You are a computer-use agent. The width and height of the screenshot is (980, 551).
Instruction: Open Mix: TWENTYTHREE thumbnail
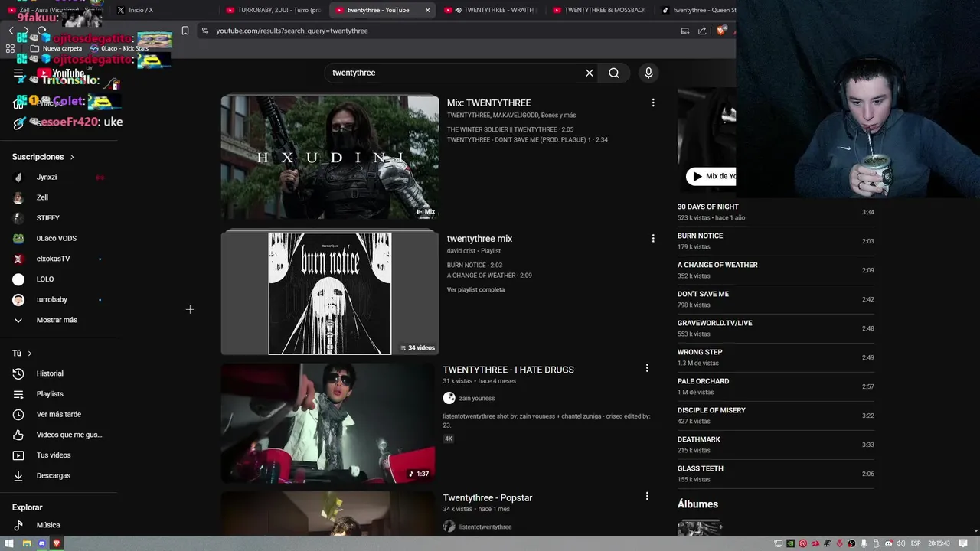pos(330,157)
